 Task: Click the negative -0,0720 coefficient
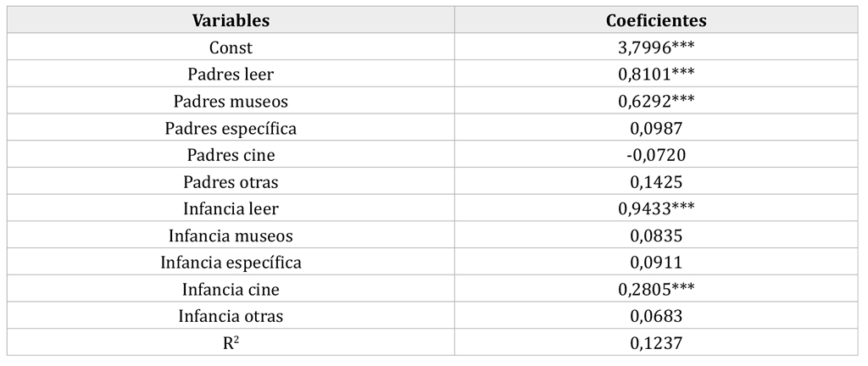click(x=656, y=155)
